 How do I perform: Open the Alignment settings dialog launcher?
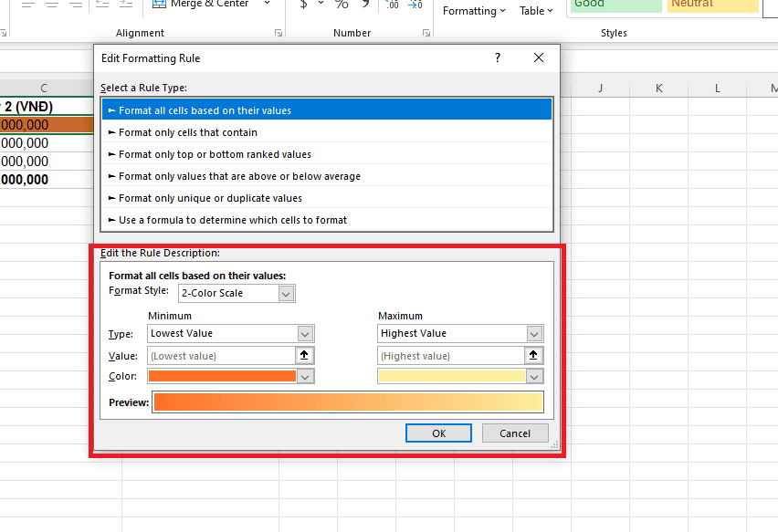pos(279,33)
